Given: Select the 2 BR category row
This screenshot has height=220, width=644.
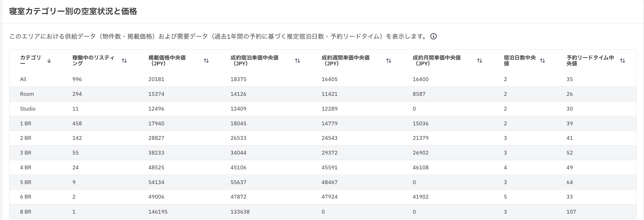Looking at the screenshot, I should pyautogui.click(x=323, y=138).
